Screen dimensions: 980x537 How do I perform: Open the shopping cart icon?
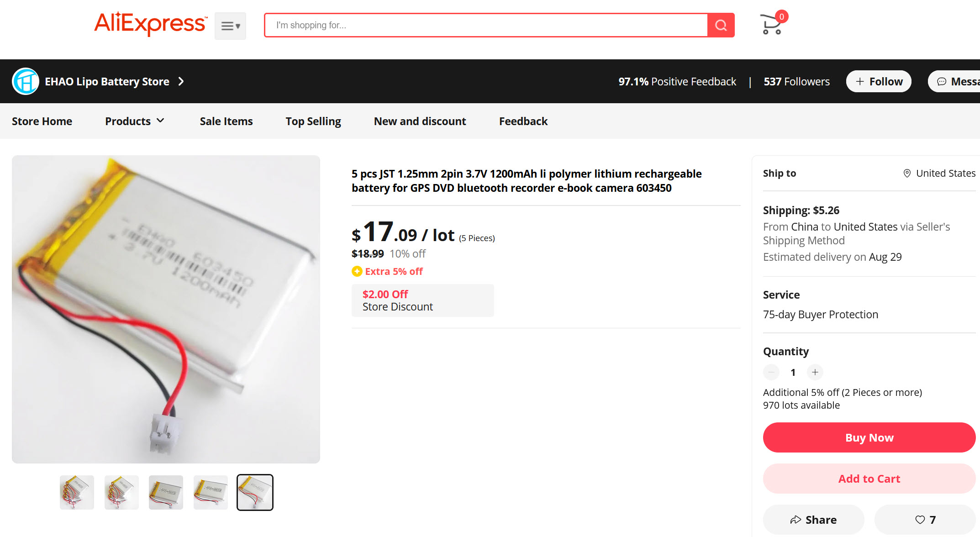(x=772, y=24)
